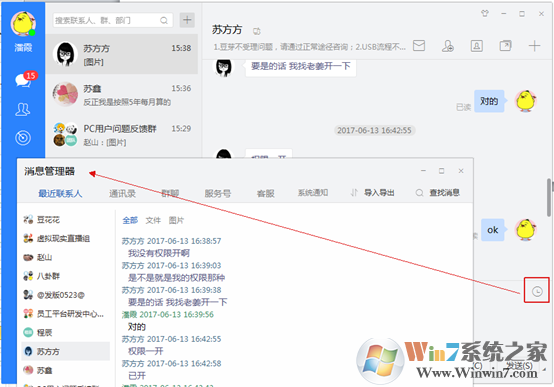Viewport: 554px width, 387px height.
Task: Select 苏方方 in manager contact list
Action: pyautogui.click(x=66, y=351)
